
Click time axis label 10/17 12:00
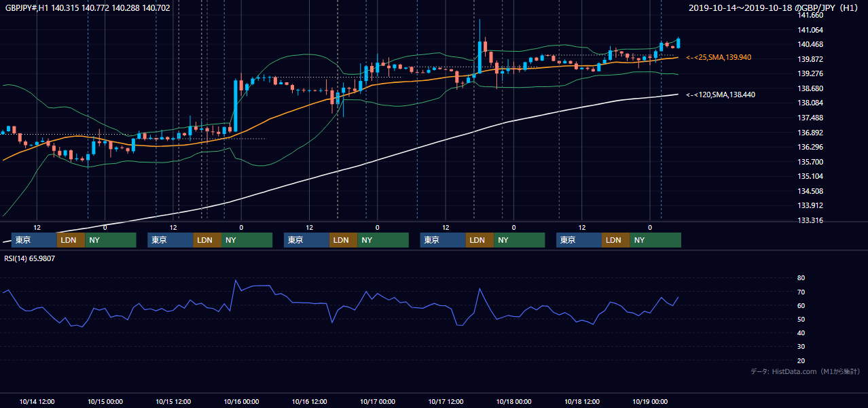[446, 401]
